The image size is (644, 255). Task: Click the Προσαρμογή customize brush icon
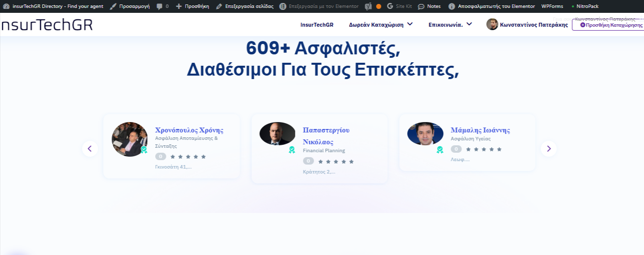coord(113,6)
